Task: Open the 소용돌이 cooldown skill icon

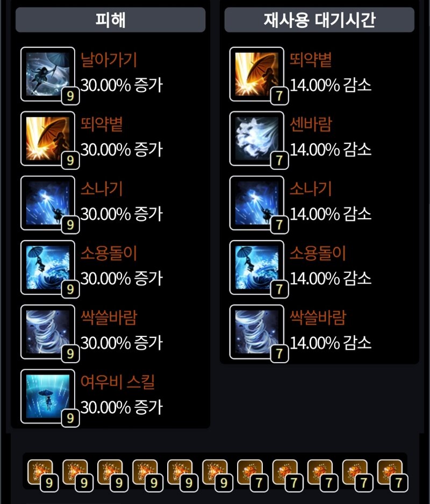Action: click(256, 268)
